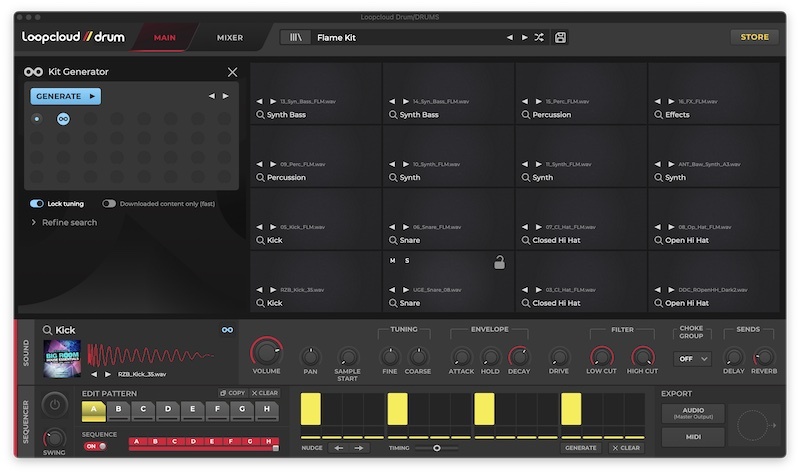Click the lock icon on Snare pad
Viewport: 800px width, 474px height.
pos(498,262)
